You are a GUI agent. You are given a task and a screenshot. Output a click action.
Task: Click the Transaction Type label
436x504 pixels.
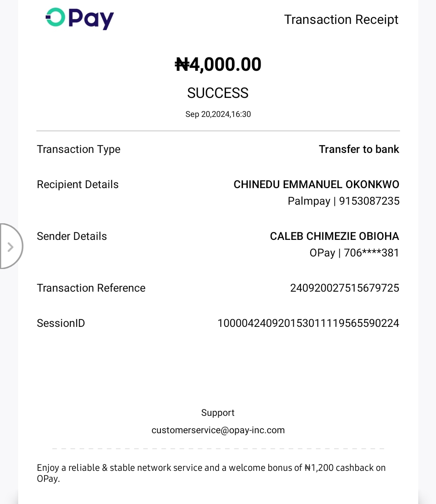[78, 149]
